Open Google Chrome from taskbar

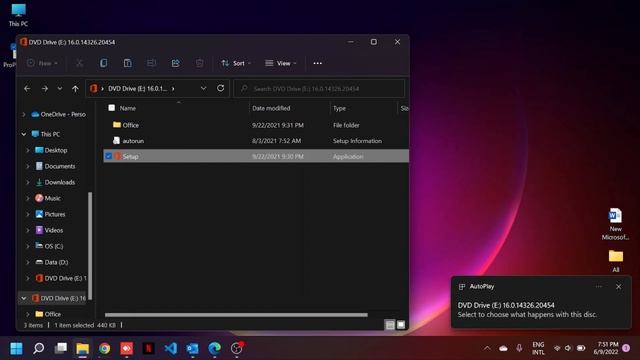point(104,348)
